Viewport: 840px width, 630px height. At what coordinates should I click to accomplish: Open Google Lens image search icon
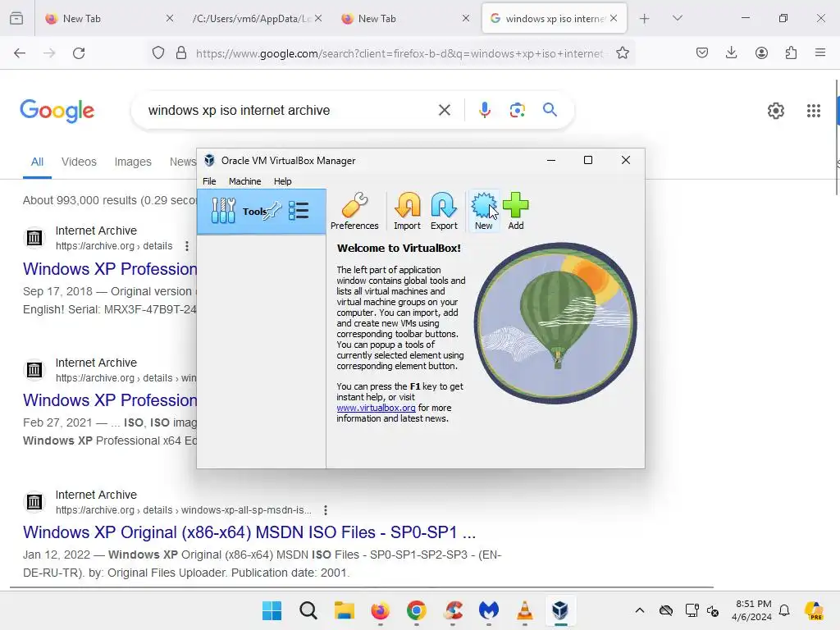click(517, 111)
